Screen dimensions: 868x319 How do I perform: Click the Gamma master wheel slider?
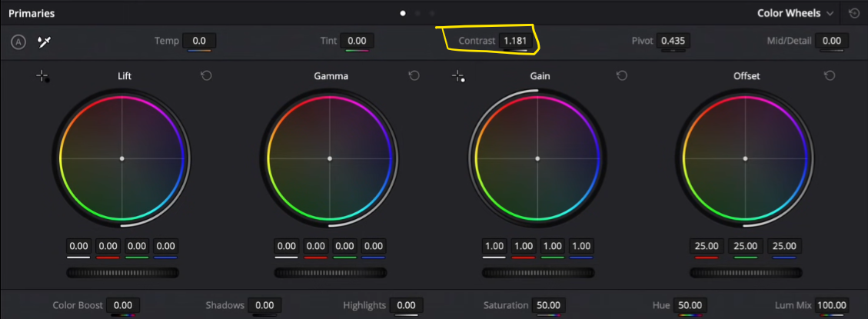[x=331, y=272]
